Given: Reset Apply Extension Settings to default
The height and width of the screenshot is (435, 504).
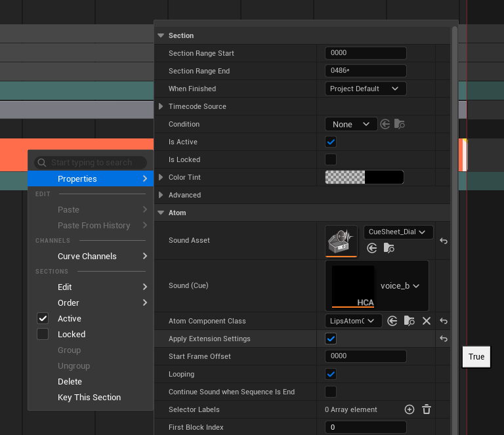Looking at the screenshot, I should click(444, 339).
